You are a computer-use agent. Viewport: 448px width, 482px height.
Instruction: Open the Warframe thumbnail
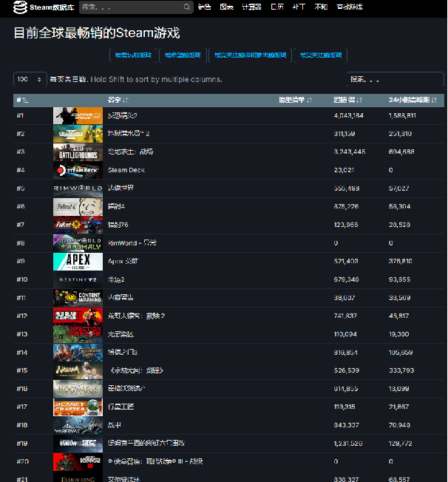click(x=78, y=425)
